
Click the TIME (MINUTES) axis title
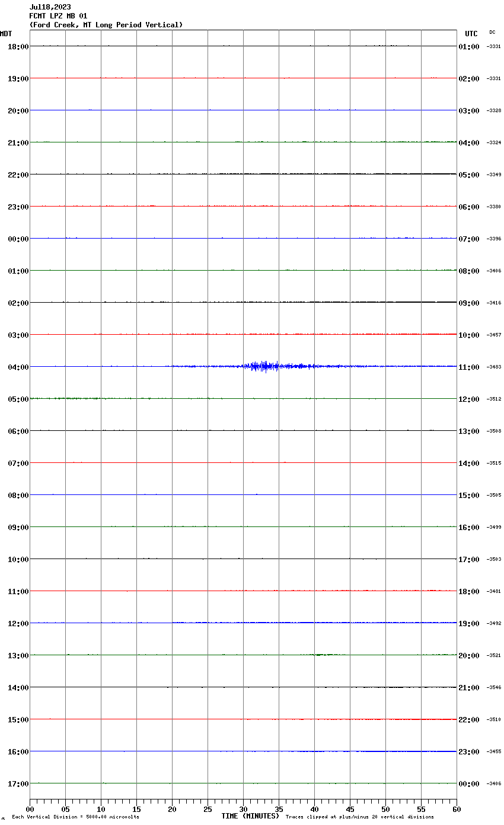coord(250,816)
